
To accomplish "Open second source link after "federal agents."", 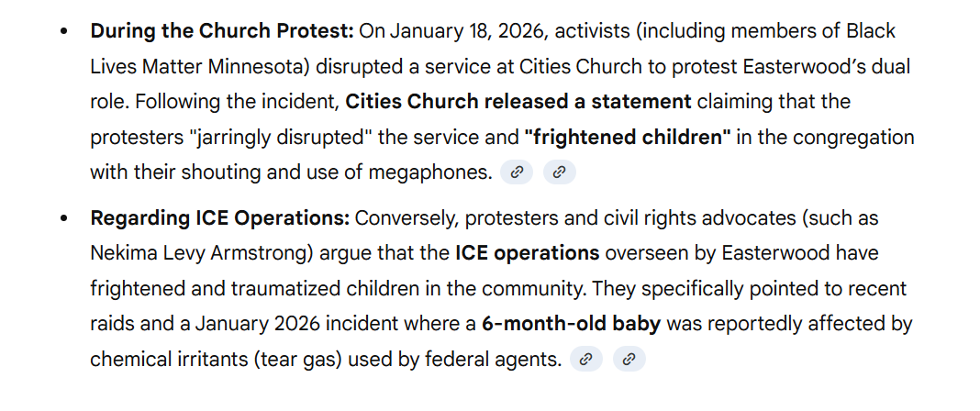I will (x=629, y=360).
